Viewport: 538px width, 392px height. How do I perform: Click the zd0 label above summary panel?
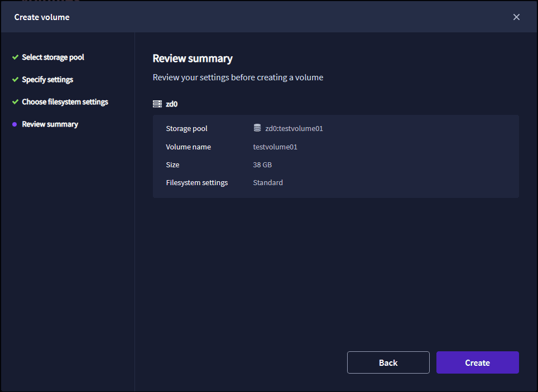171,104
